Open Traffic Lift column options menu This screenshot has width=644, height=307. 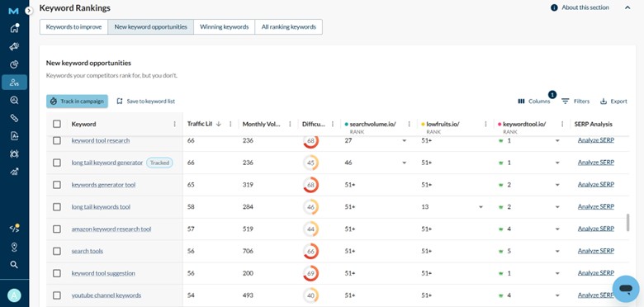click(x=230, y=124)
